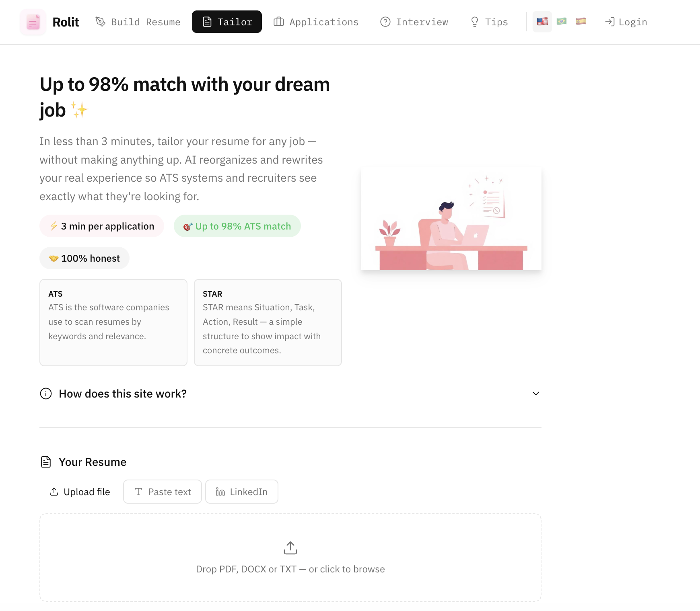
Task: Click the Rolit pink document logo
Action: (33, 22)
